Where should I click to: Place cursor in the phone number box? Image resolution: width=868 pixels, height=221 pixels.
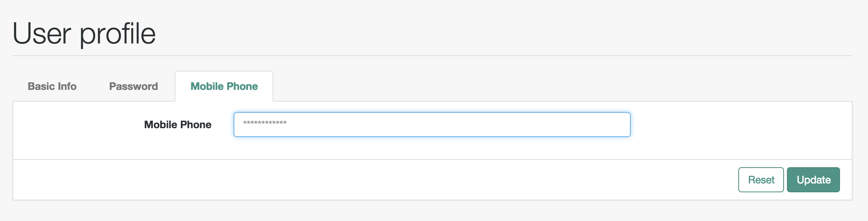pyautogui.click(x=432, y=124)
